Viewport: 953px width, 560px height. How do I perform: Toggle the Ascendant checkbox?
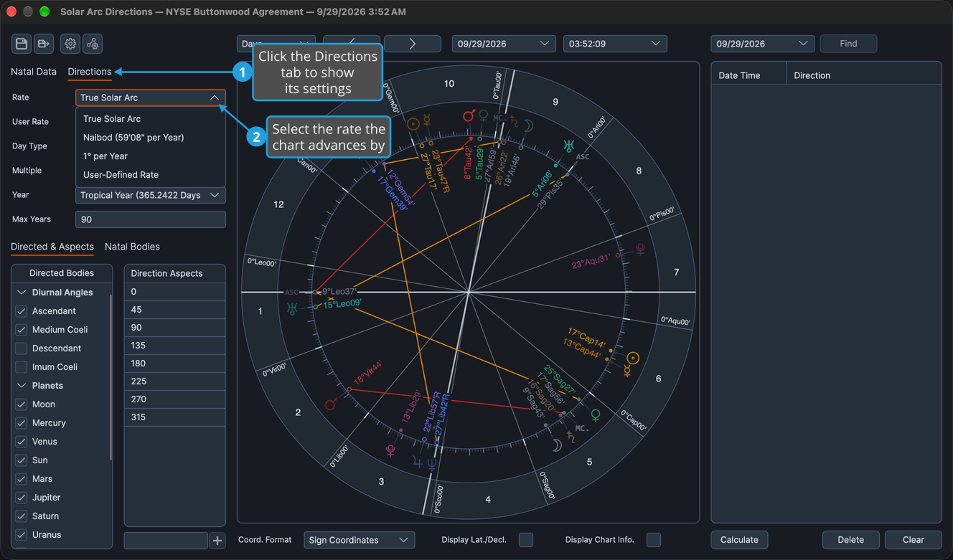(22, 311)
